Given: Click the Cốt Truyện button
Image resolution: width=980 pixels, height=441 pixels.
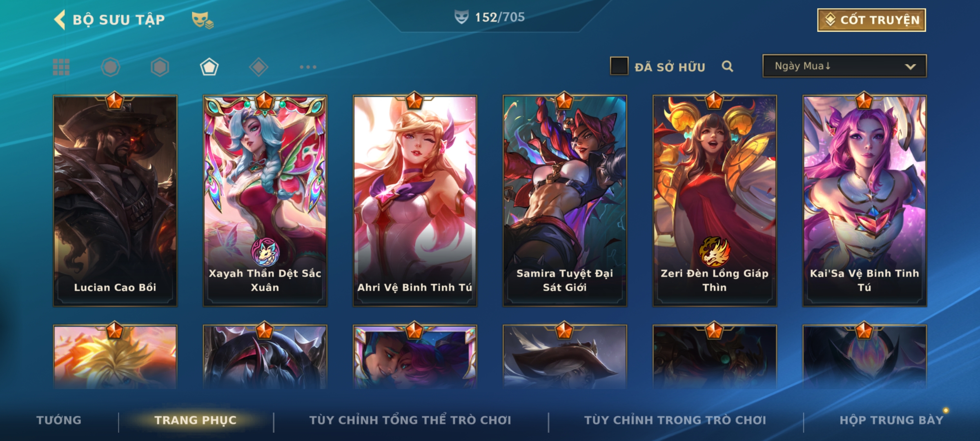Looking at the screenshot, I should 871,20.
